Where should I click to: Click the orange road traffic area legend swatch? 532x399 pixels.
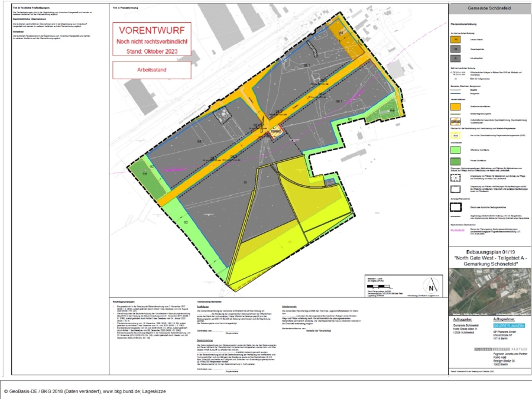455,106
